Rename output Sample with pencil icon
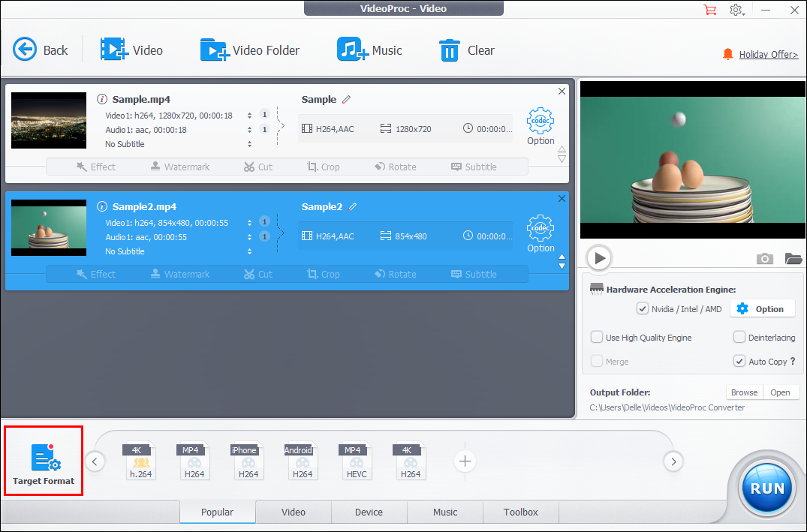The width and height of the screenshot is (807, 532). (346, 99)
